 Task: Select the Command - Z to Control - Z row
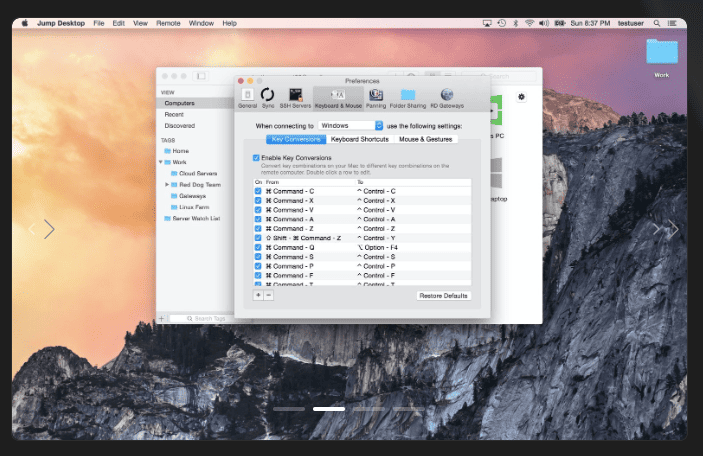[362, 229]
